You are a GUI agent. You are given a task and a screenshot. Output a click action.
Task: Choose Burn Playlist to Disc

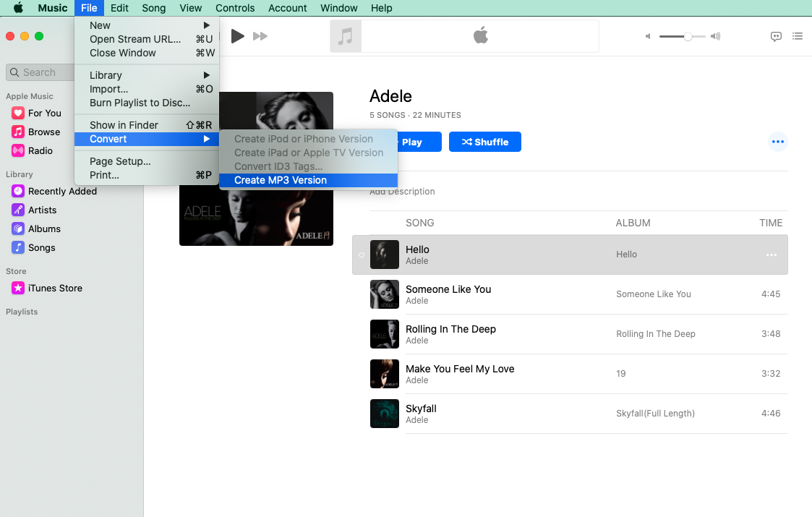[x=147, y=103]
